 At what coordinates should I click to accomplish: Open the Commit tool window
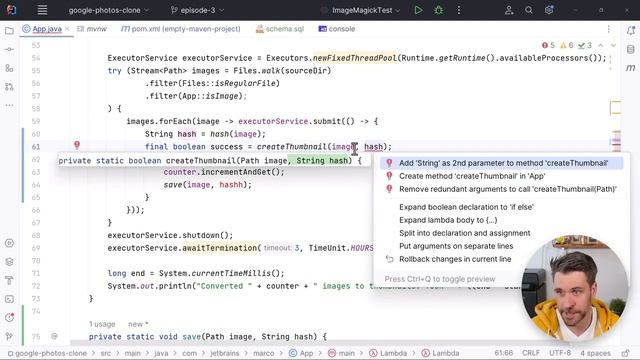click(9, 49)
